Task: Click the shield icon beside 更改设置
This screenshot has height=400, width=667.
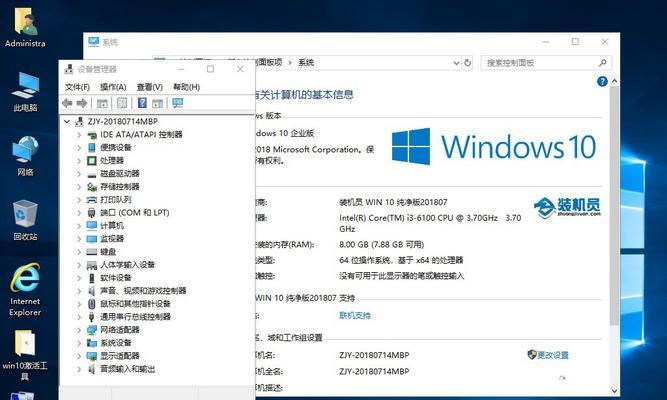Action: point(531,354)
